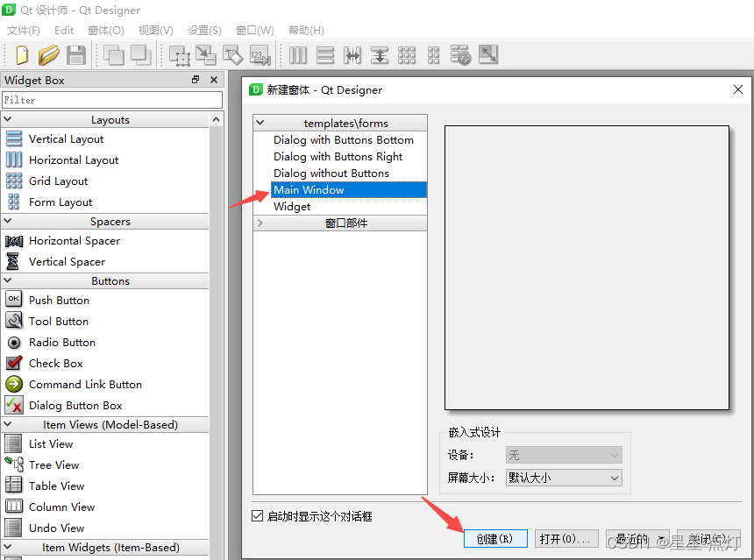The image size is (754, 560).
Task: Select Form Layout in Widget Box
Action: point(60,202)
